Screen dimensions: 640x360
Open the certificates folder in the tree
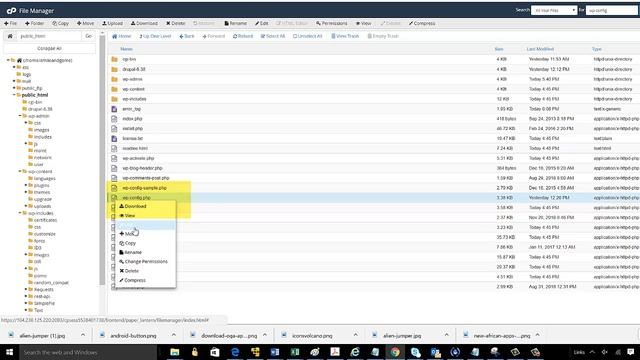[42, 220]
